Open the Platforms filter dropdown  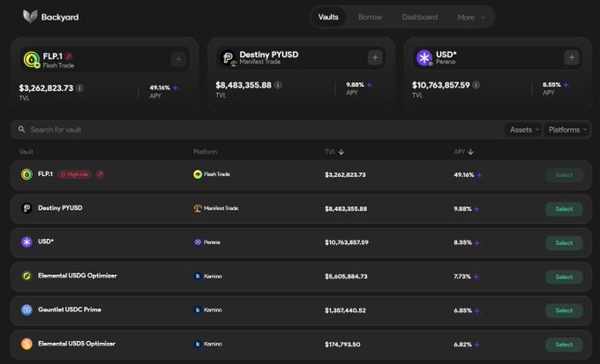pyautogui.click(x=566, y=130)
